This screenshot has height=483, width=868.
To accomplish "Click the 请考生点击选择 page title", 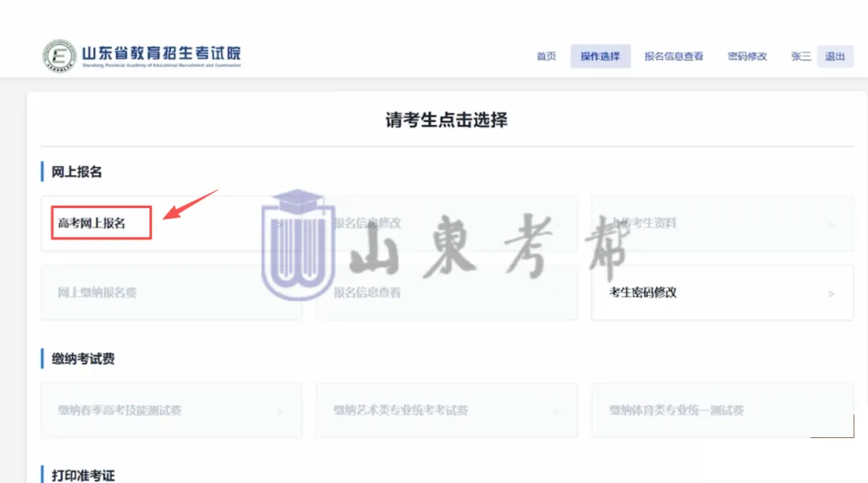I will point(446,120).
